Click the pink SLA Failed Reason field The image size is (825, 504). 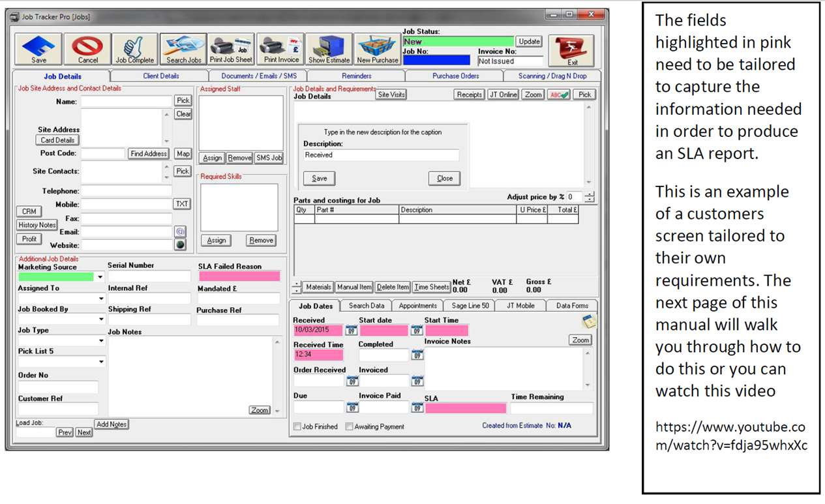239,276
